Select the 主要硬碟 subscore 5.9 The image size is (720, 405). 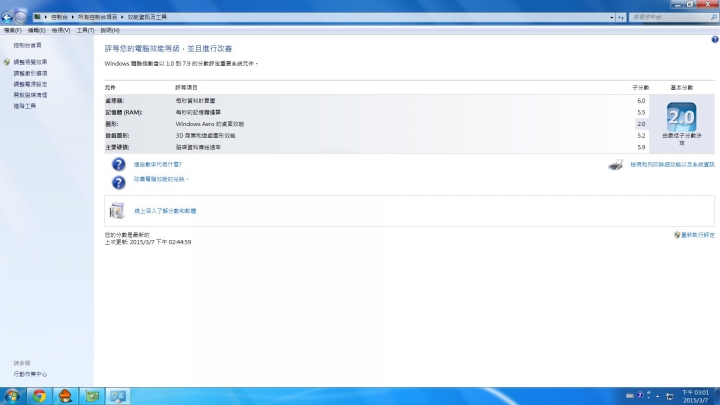(x=641, y=147)
